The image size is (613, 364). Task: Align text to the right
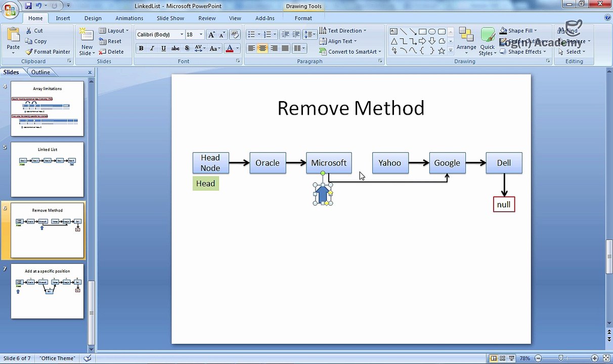pos(274,49)
